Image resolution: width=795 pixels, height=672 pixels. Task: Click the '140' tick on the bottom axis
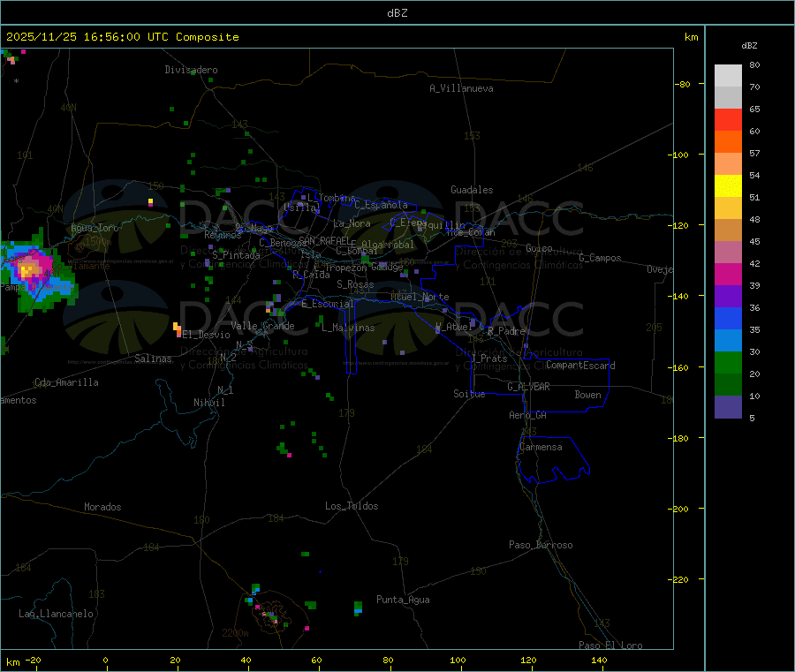click(x=599, y=660)
